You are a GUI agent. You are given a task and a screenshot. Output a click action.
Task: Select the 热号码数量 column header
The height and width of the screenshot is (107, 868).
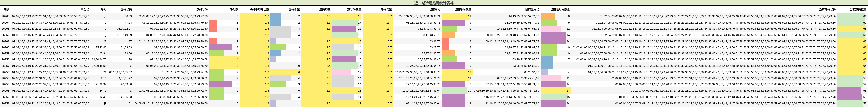(354, 9)
